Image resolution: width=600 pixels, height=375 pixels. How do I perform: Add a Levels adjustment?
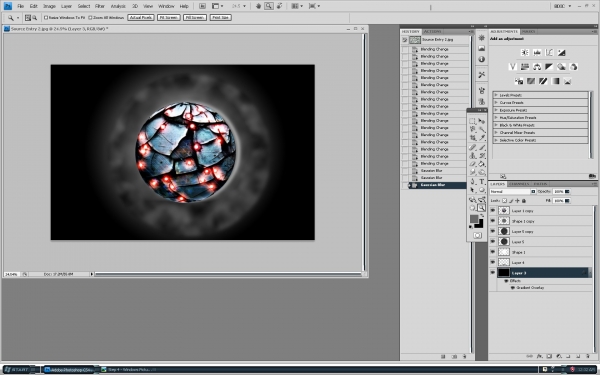(x=537, y=52)
